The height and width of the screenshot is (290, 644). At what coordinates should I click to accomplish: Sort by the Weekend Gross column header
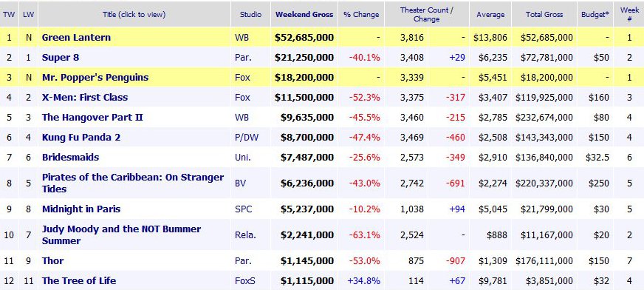pos(304,14)
